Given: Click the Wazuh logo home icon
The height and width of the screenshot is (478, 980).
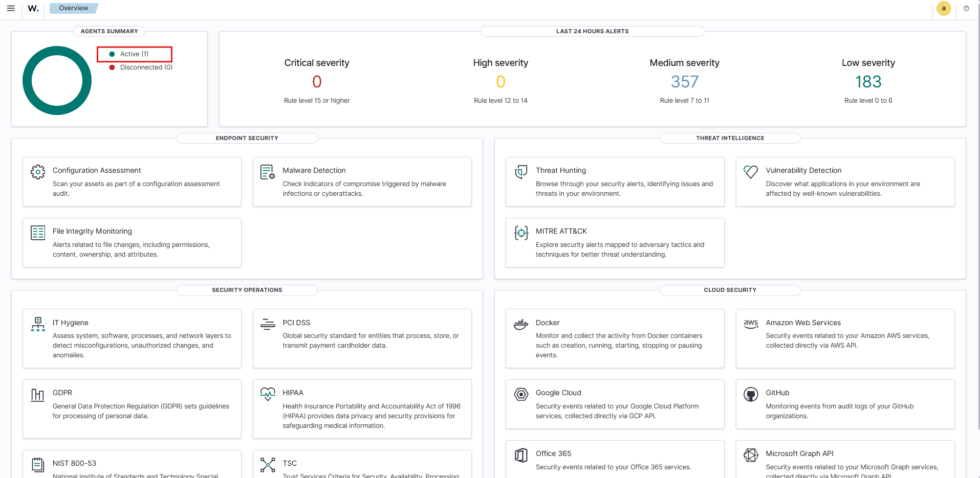Looking at the screenshot, I should 33,8.
